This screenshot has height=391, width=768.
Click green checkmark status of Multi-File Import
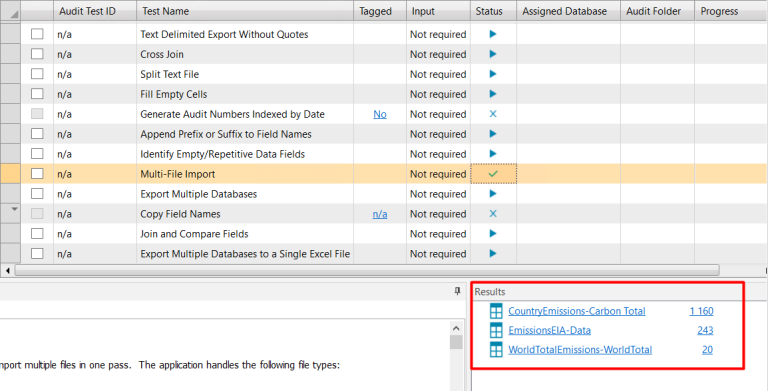point(493,174)
